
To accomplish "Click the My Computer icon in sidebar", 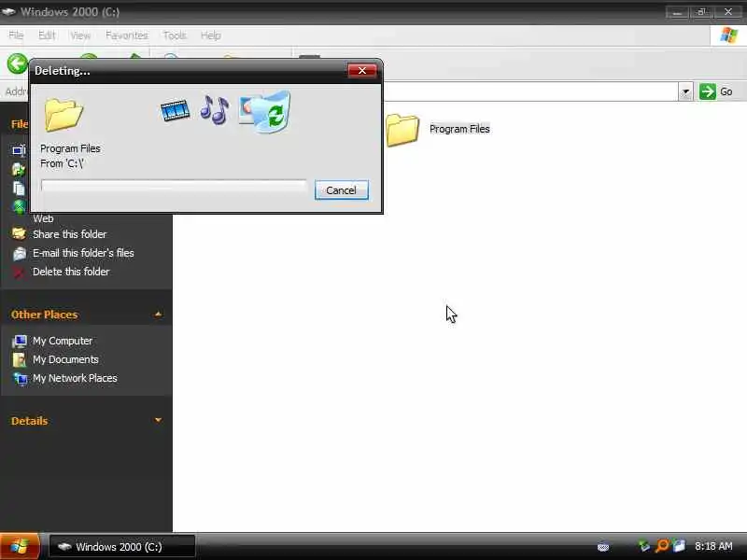I will coord(20,341).
